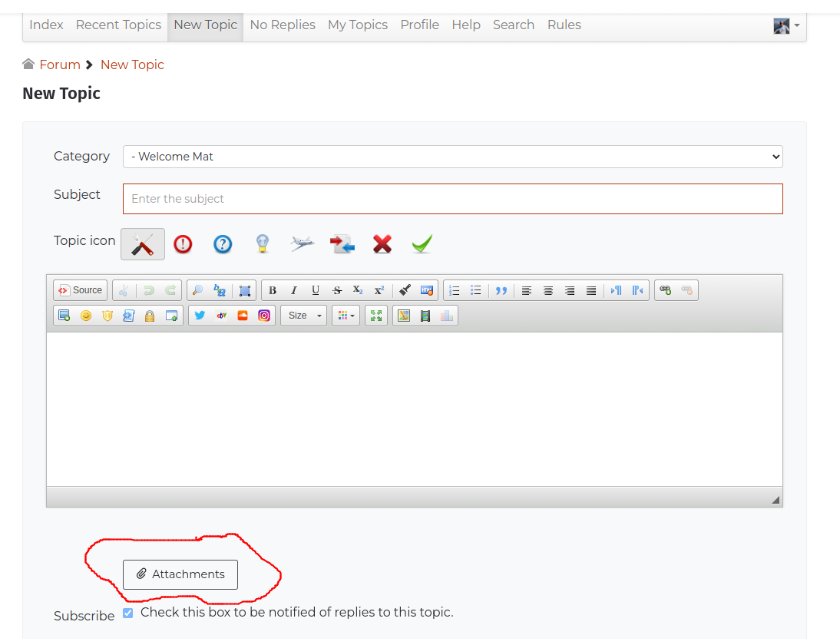Uncheck the Subscribe to replies checkbox
This screenshot has width=840, height=639.
point(128,612)
